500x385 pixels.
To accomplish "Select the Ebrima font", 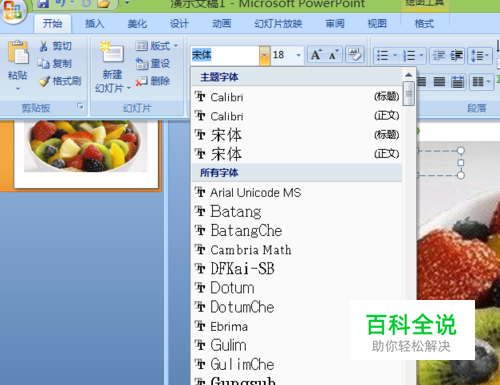I will [297, 326].
